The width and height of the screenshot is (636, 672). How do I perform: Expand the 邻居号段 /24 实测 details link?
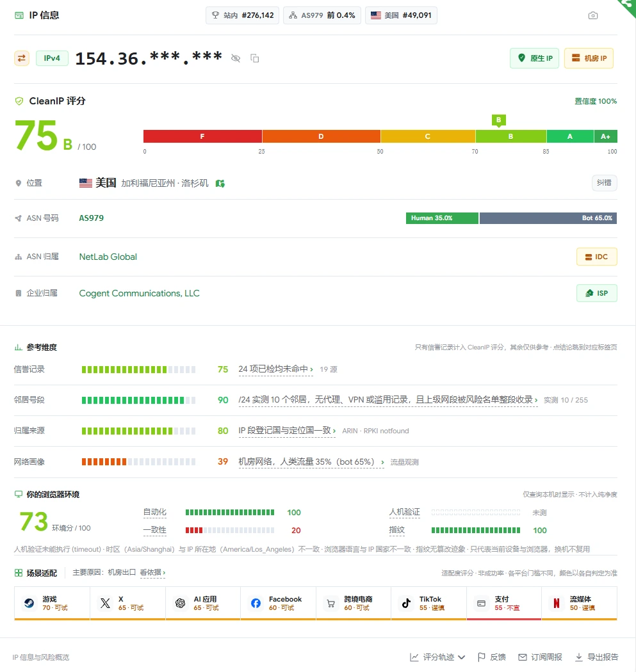[388, 400]
